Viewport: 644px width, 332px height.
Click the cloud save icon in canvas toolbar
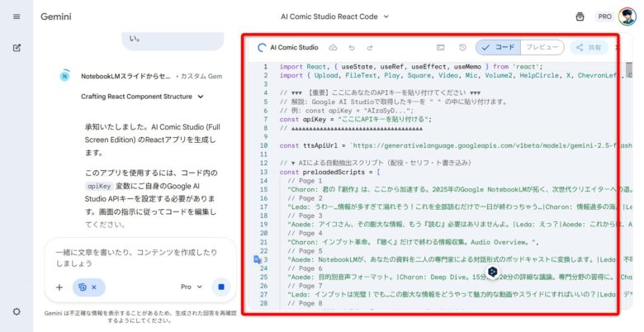tap(333, 48)
